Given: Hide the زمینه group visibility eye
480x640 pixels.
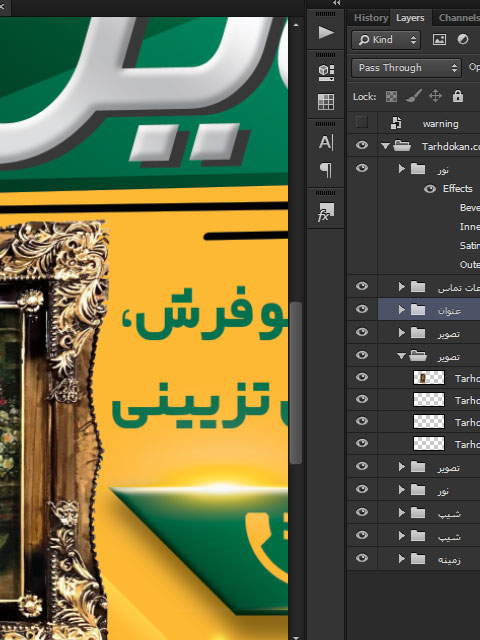Looking at the screenshot, I should pos(362,558).
